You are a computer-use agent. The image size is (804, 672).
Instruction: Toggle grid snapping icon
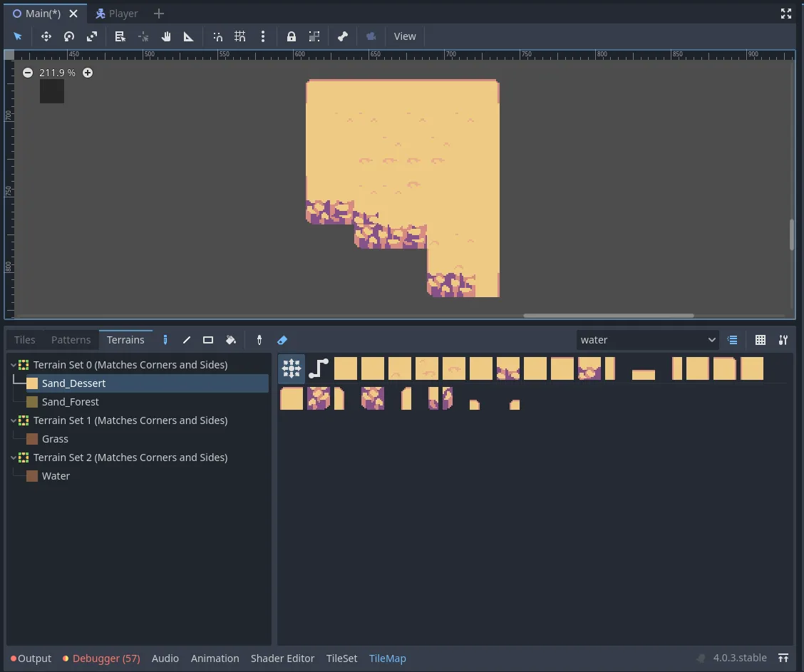pyautogui.click(x=240, y=36)
